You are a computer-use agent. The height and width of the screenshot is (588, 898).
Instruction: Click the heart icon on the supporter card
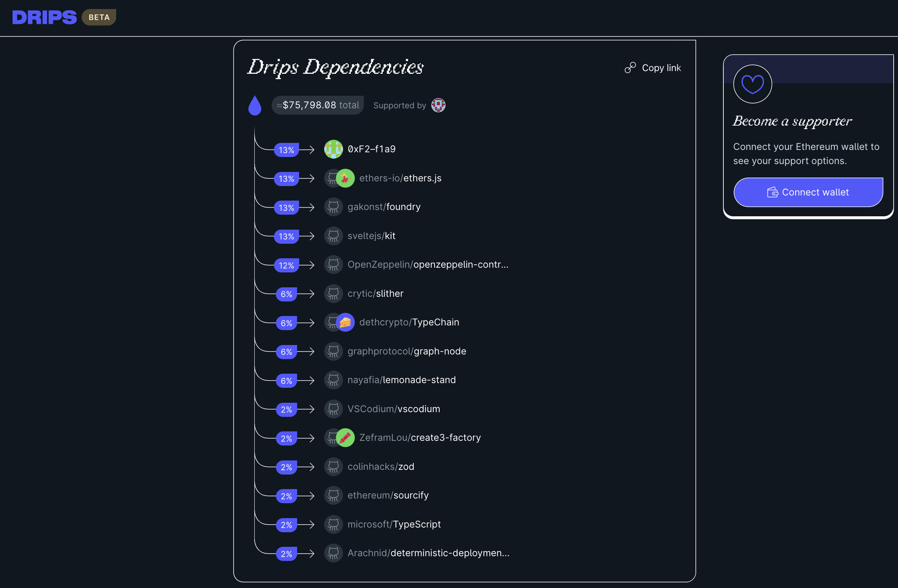(x=752, y=84)
